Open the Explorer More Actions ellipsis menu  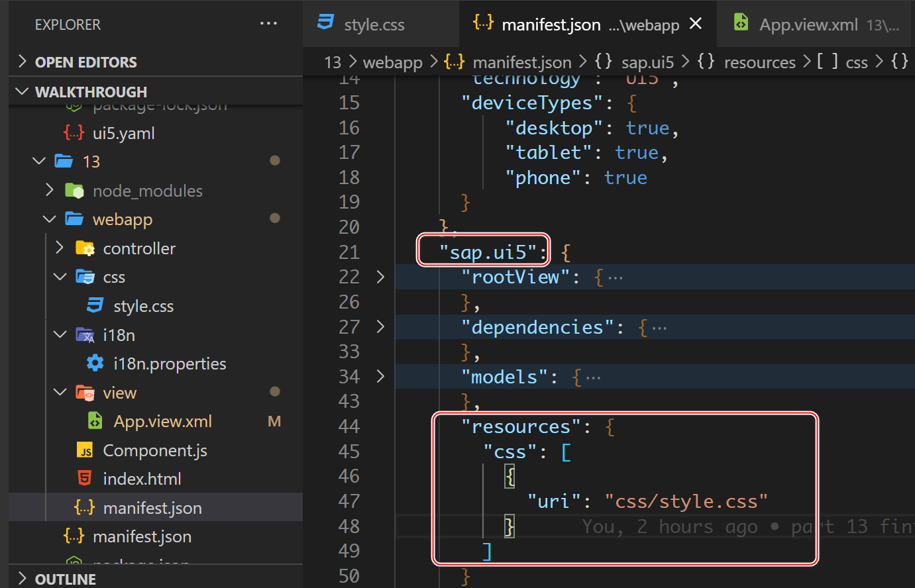[x=268, y=23]
